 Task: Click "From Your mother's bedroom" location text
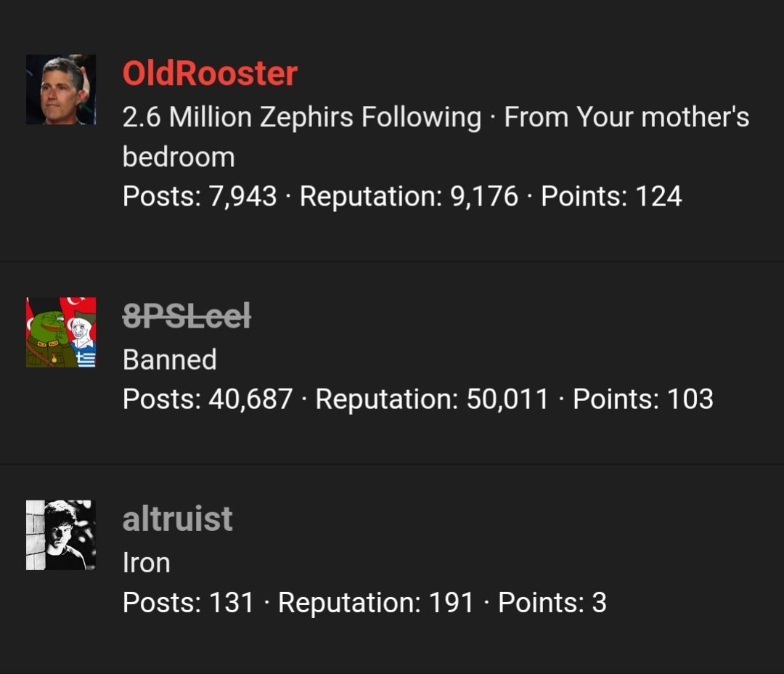tap(436, 137)
